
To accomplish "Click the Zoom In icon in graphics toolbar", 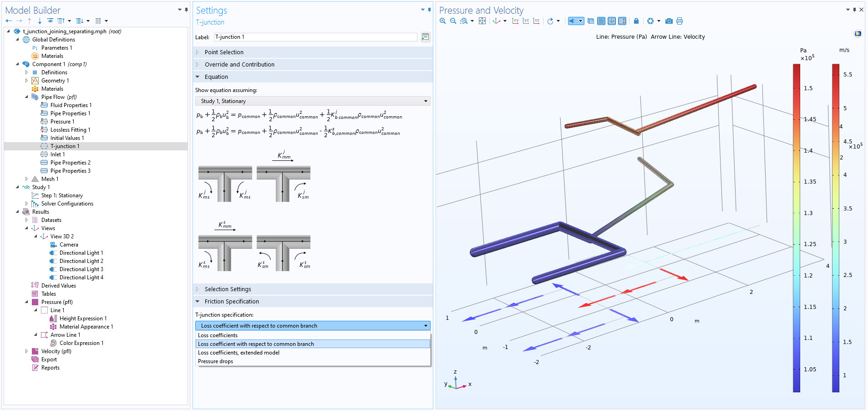I will coord(442,21).
